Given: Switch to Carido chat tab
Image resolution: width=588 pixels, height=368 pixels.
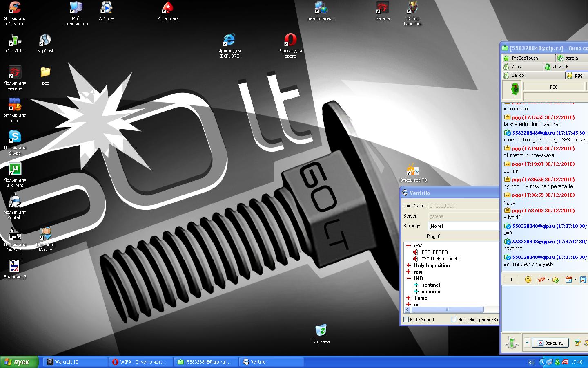Looking at the screenshot, I should click(x=533, y=75).
